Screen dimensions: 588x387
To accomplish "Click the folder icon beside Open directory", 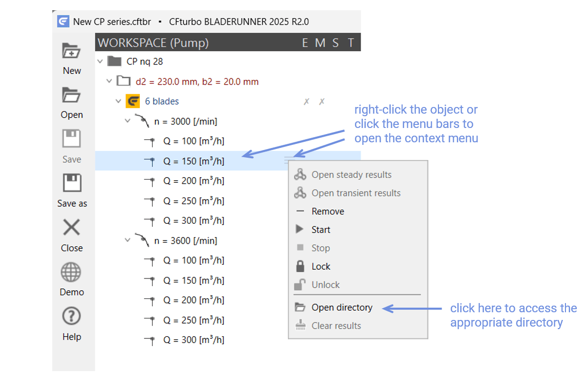I will point(300,307).
